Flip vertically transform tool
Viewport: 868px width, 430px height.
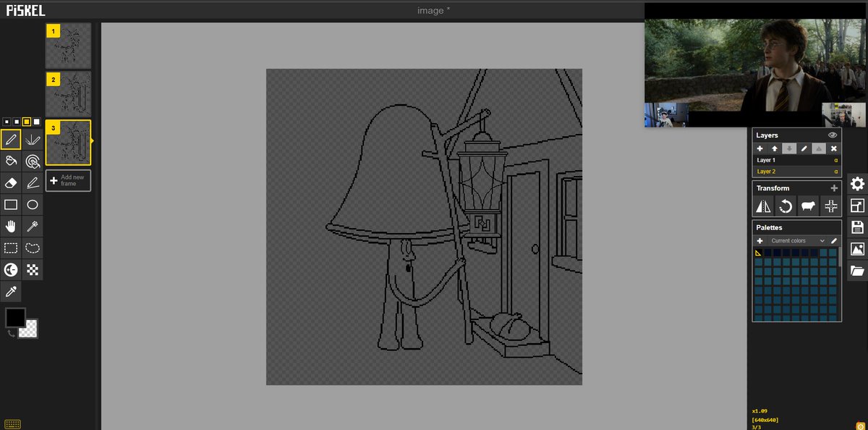764,206
